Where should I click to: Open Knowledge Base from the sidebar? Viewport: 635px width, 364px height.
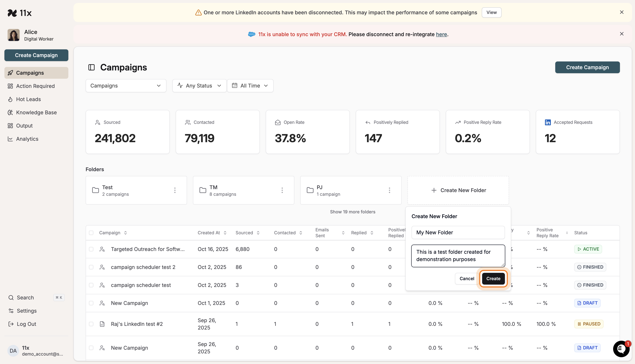click(x=36, y=112)
